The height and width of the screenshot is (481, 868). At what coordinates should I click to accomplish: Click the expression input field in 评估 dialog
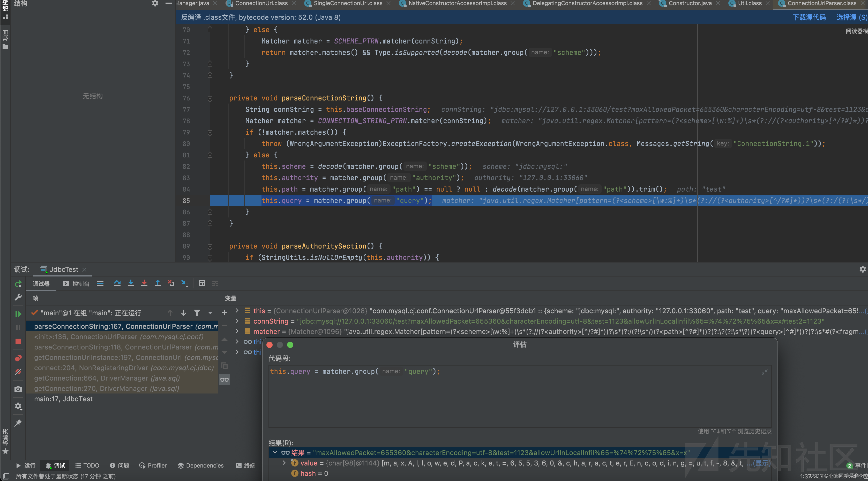[x=520, y=396]
